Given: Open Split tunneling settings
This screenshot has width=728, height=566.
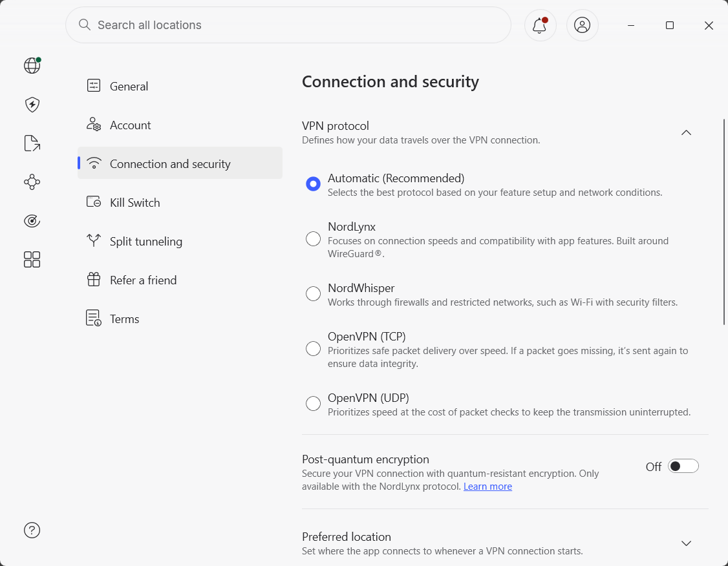Looking at the screenshot, I should 180,241.
